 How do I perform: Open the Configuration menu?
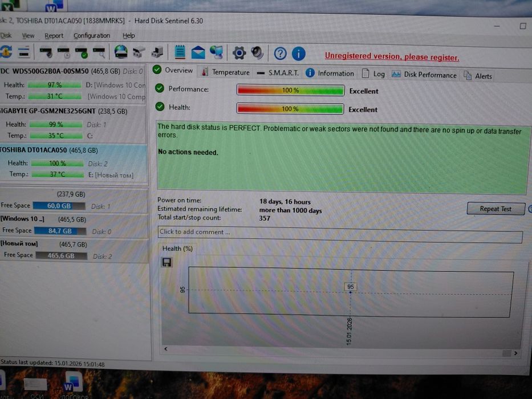pyautogui.click(x=92, y=35)
